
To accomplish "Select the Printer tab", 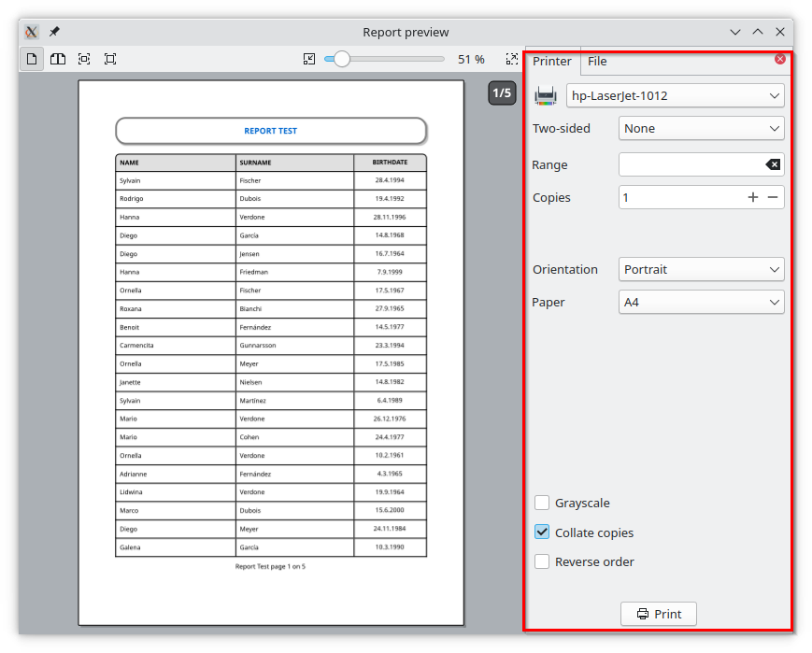I will [552, 62].
